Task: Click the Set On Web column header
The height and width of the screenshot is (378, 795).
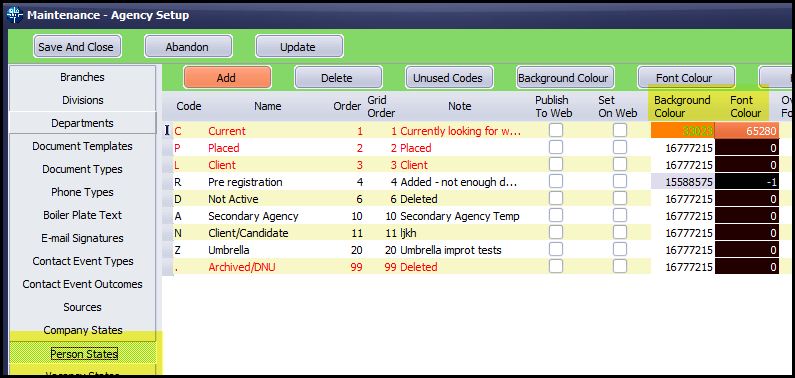Action: pyautogui.click(x=617, y=106)
